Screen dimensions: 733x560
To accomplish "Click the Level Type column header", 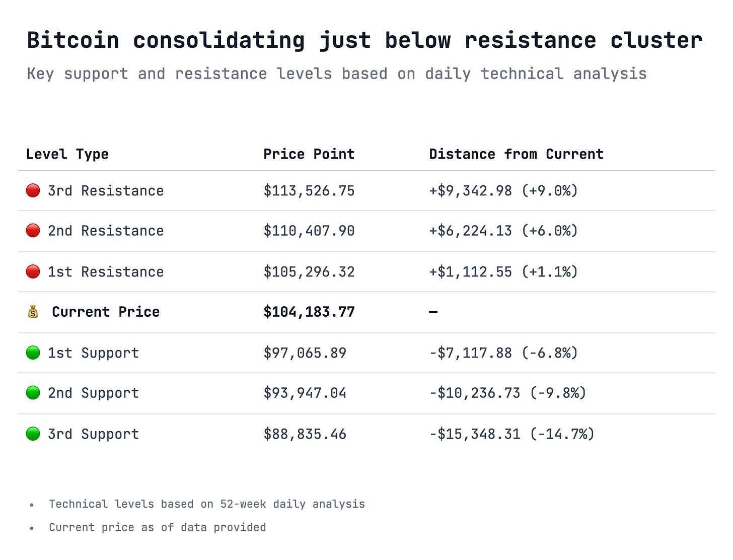I will 67,154.
